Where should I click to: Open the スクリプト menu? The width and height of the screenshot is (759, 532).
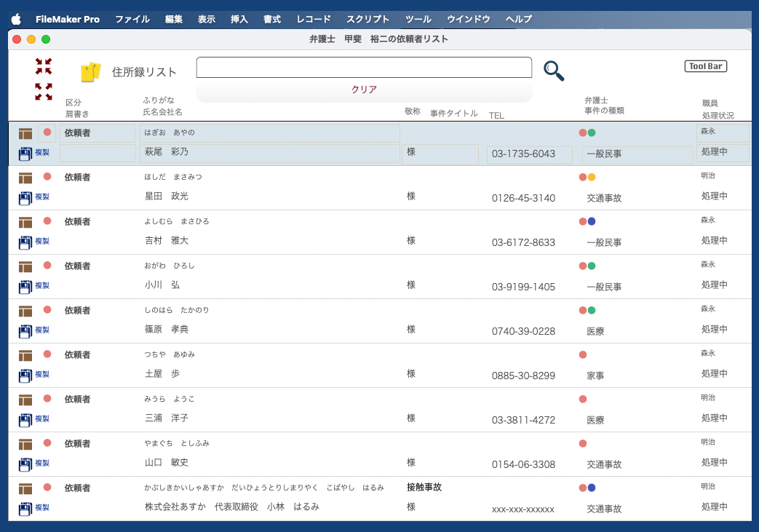pyautogui.click(x=367, y=20)
